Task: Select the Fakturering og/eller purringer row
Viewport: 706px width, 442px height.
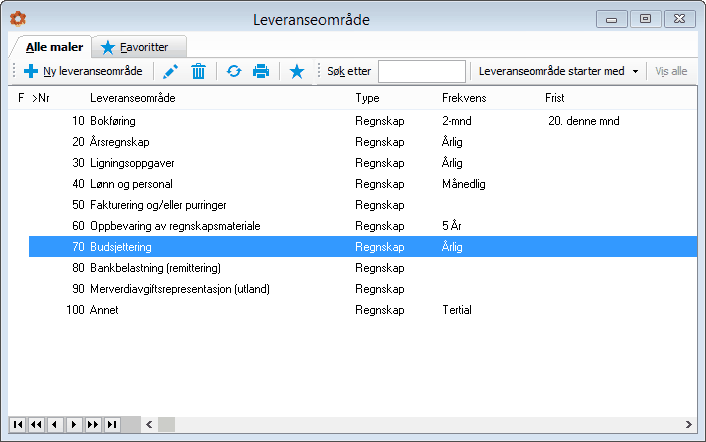Action: point(363,205)
